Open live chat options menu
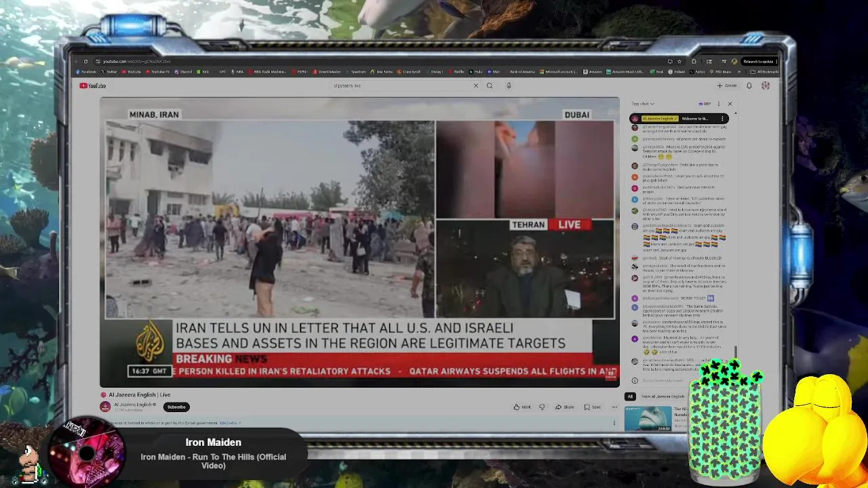This screenshot has height=488, width=868. click(x=719, y=104)
